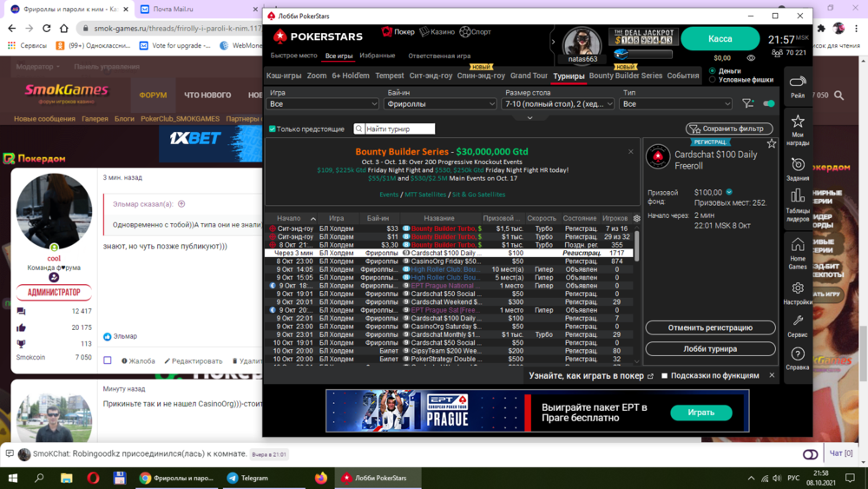The height and width of the screenshot is (489, 868).
Task: Switch to Кэш-игры tab
Action: point(284,76)
